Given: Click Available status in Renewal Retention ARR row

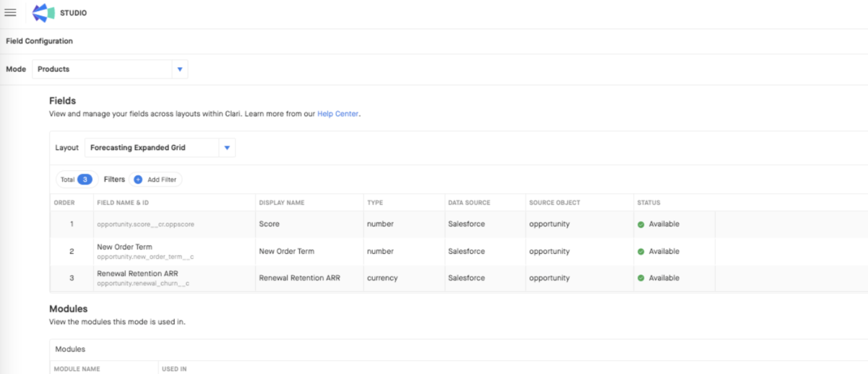Looking at the screenshot, I should tap(664, 278).
